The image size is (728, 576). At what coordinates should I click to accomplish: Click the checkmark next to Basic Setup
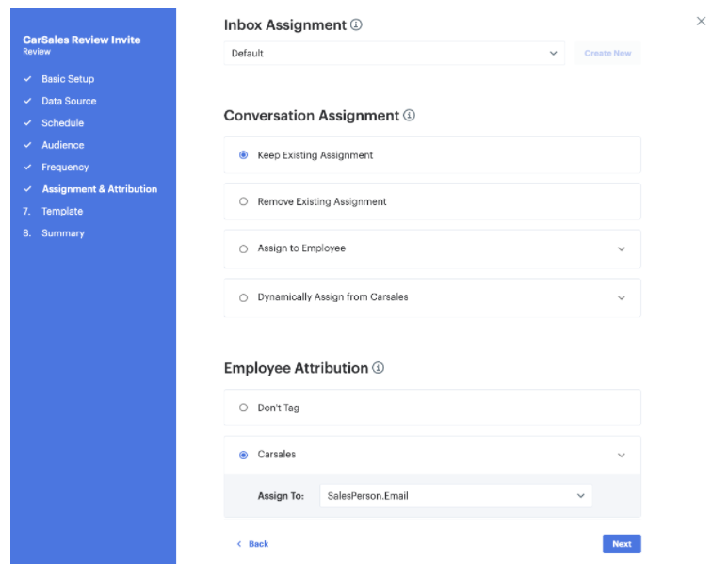click(x=28, y=79)
